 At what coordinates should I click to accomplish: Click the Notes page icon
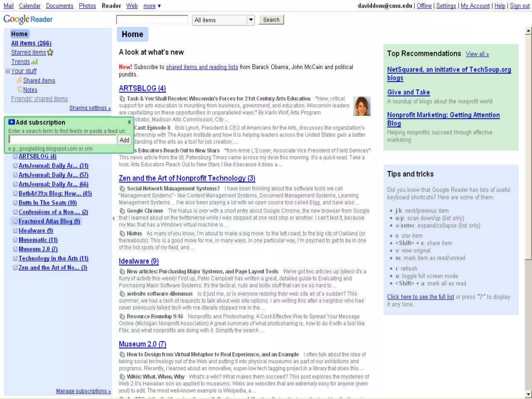(x=19, y=90)
